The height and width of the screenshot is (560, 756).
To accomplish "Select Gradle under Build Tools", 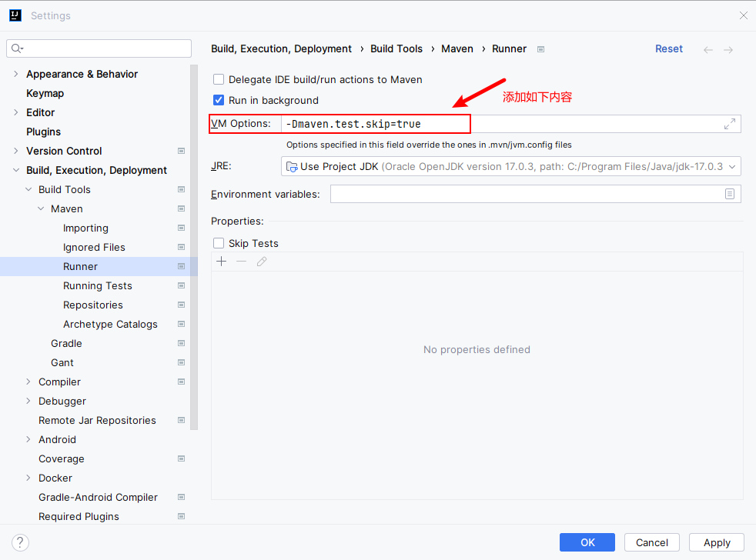I will [66, 344].
